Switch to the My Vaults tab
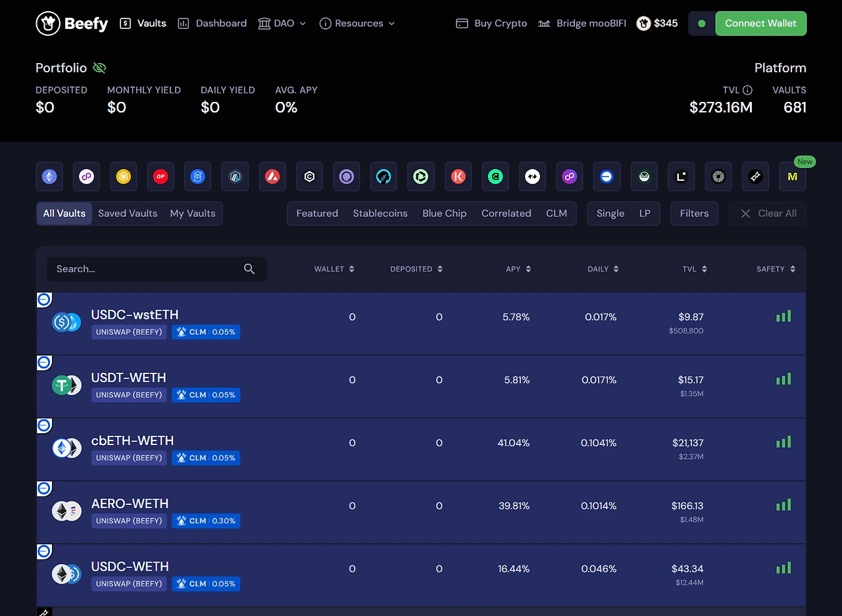The image size is (842, 616). (x=193, y=214)
